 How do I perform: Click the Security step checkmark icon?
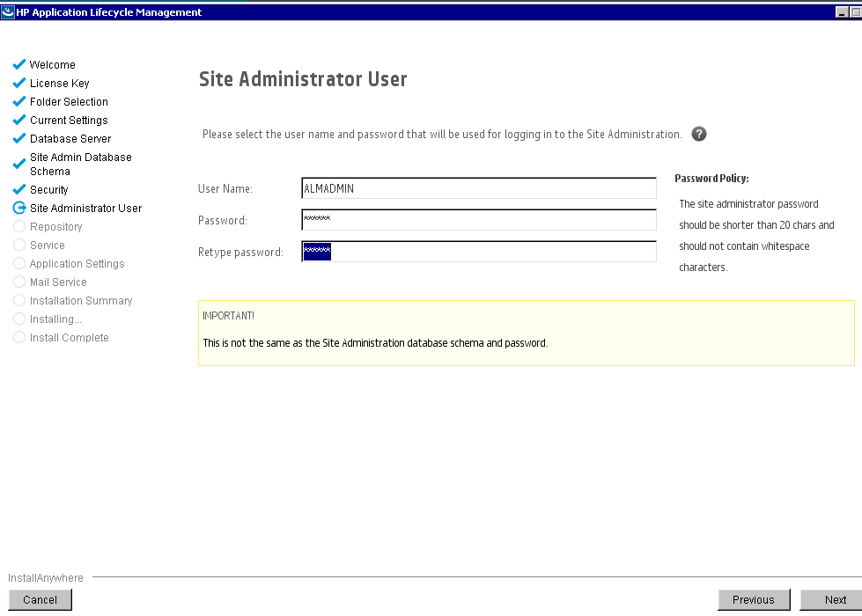[19, 189]
